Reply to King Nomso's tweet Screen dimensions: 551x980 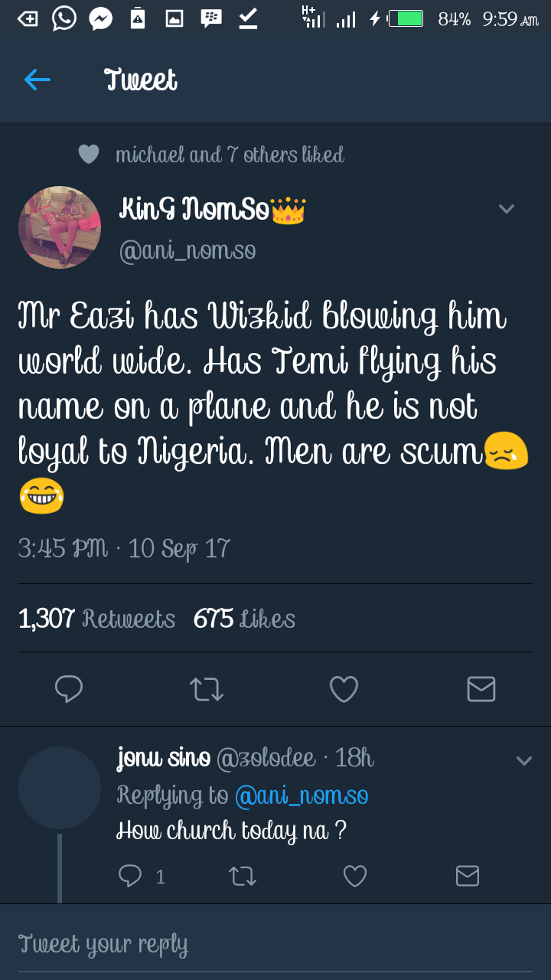click(69, 689)
